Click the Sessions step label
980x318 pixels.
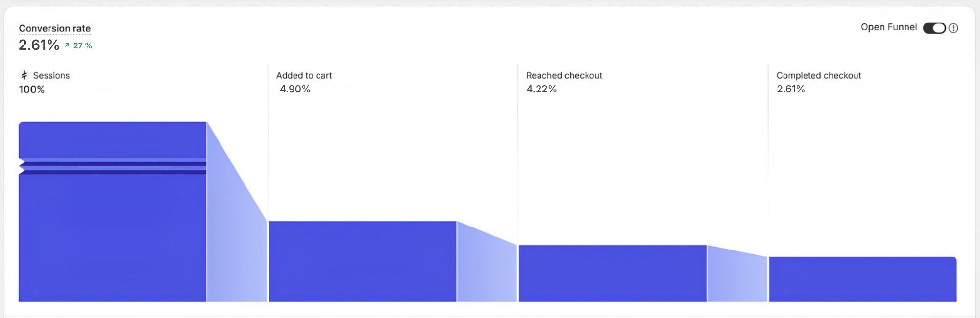(x=51, y=75)
